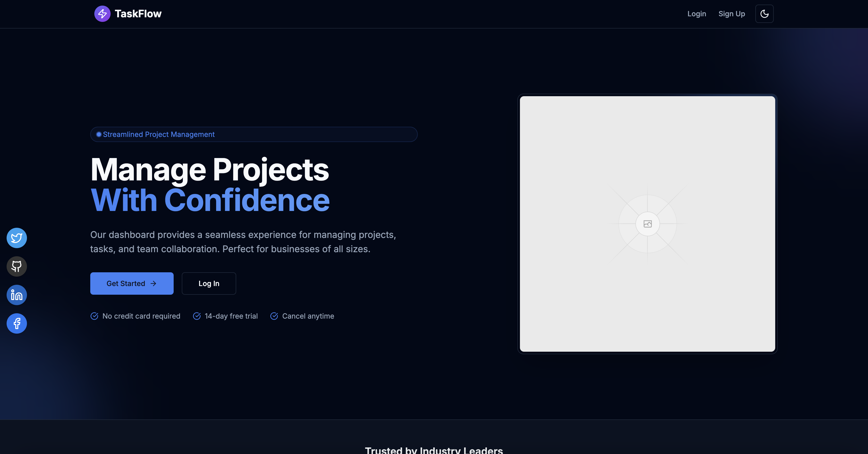Click the 'Streamlined Project Management' badge
The height and width of the screenshot is (454, 868).
[254, 134]
